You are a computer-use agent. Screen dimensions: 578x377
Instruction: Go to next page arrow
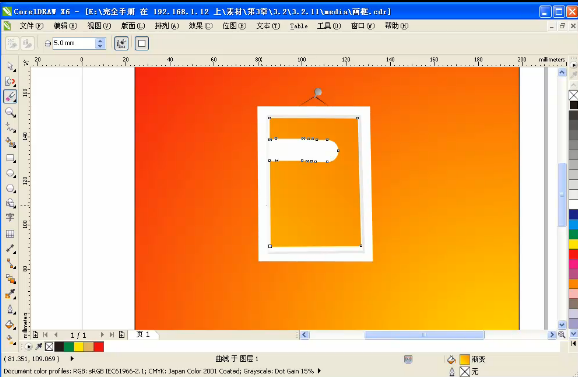point(102,335)
